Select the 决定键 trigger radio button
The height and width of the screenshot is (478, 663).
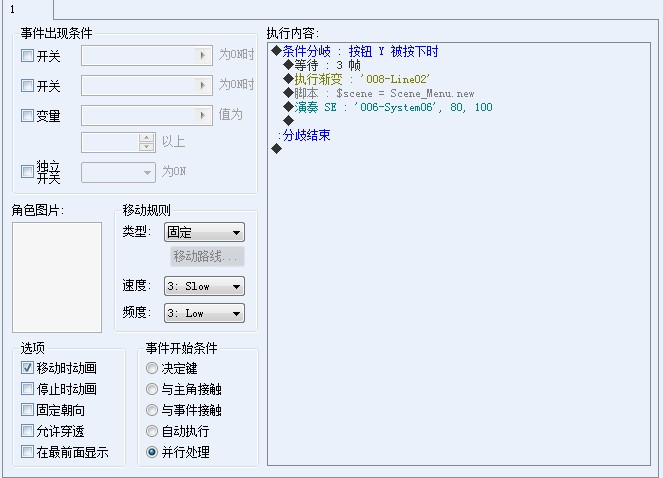pyautogui.click(x=152, y=368)
